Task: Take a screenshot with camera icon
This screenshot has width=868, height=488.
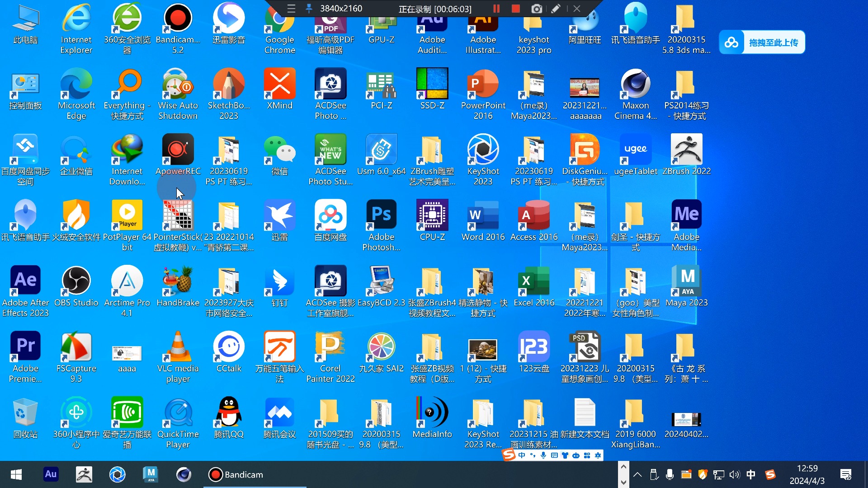Action: pos(537,9)
